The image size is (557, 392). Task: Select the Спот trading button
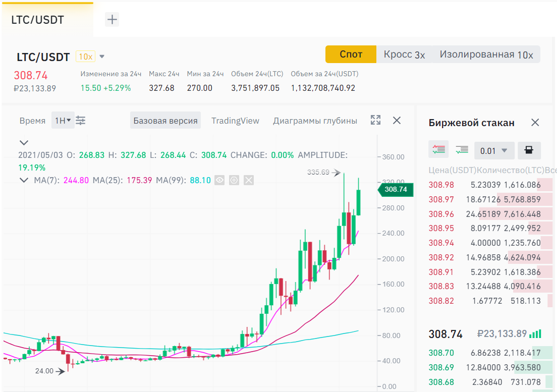tap(351, 54)
